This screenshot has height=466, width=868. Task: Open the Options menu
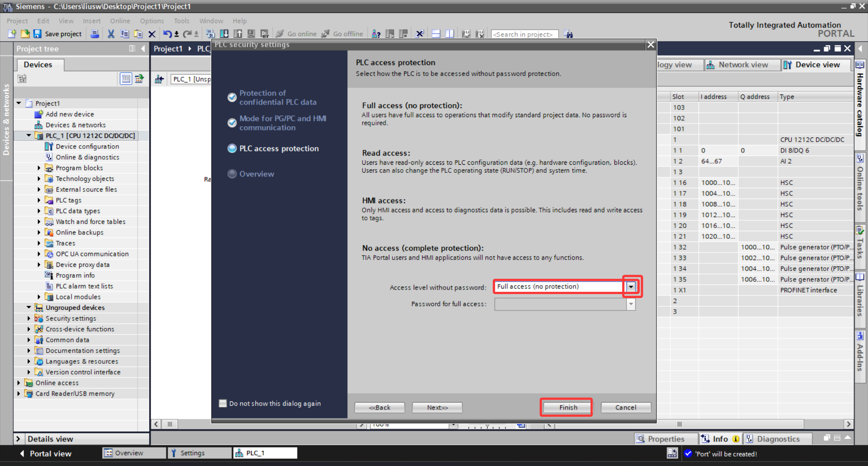tap(152, 21)
